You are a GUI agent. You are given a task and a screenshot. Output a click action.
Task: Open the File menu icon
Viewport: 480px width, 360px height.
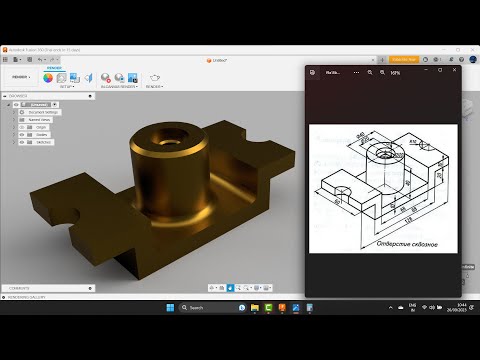click(x=17, y=60)
